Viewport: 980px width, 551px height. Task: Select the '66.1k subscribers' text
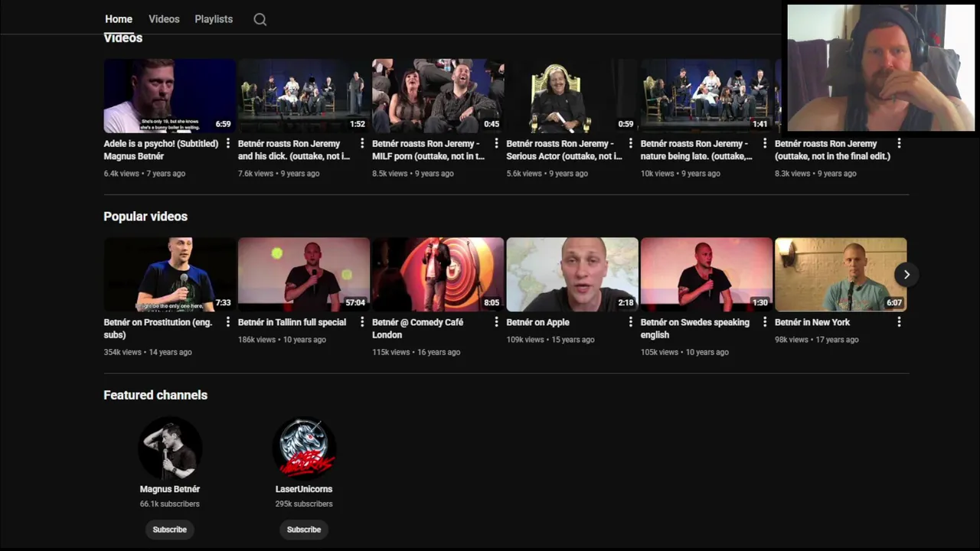pyautogui.click(x=170, y=504)
